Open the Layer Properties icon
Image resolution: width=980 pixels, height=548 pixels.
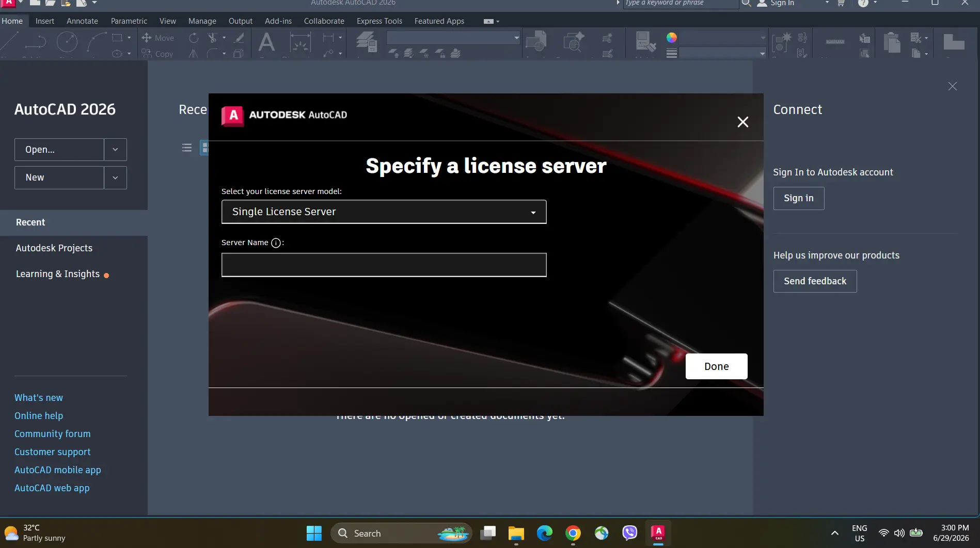[x=367, y=41]
